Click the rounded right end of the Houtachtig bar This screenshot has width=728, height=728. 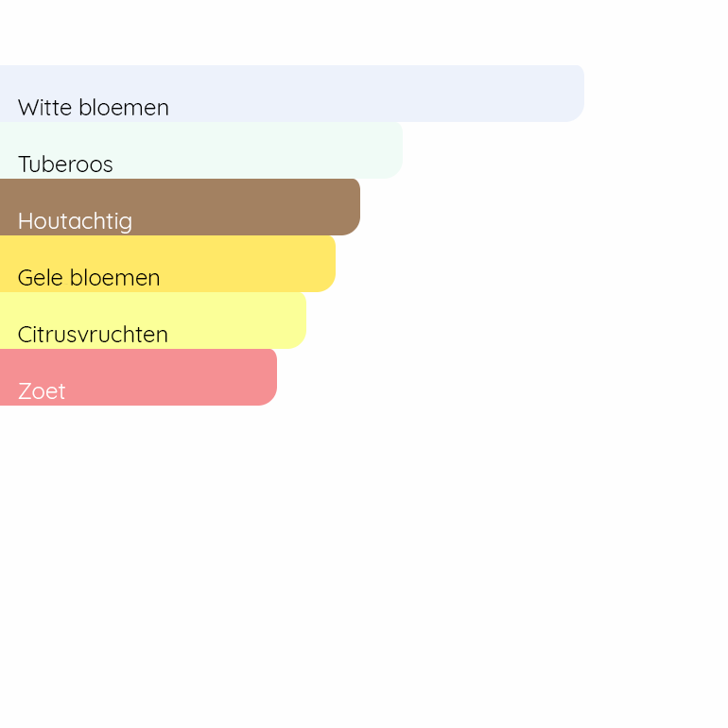349,207
